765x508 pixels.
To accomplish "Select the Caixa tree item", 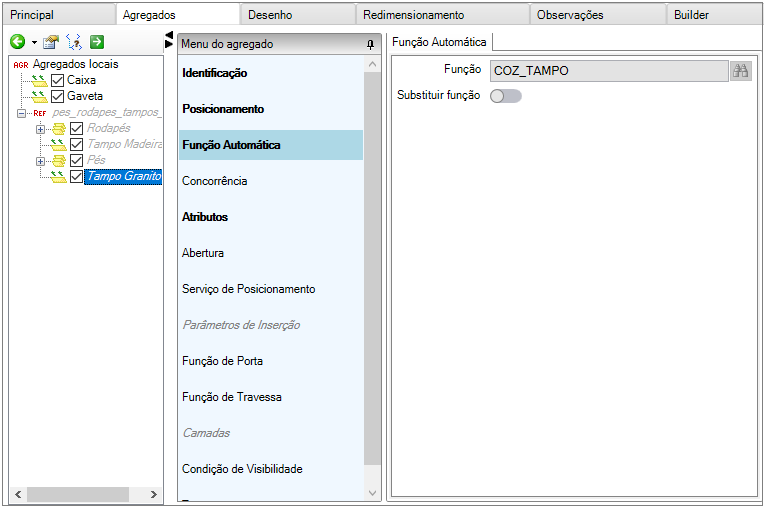I will [x=81, y=80].
